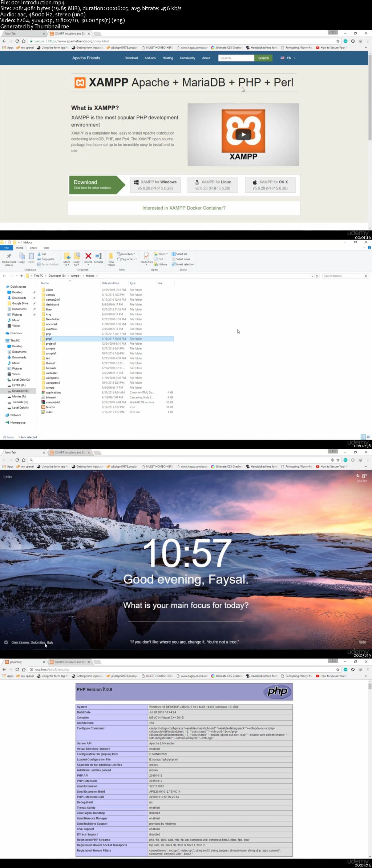Click the Apache Friends site search field
The image size is (372, 868).
(x=236, y=58)
